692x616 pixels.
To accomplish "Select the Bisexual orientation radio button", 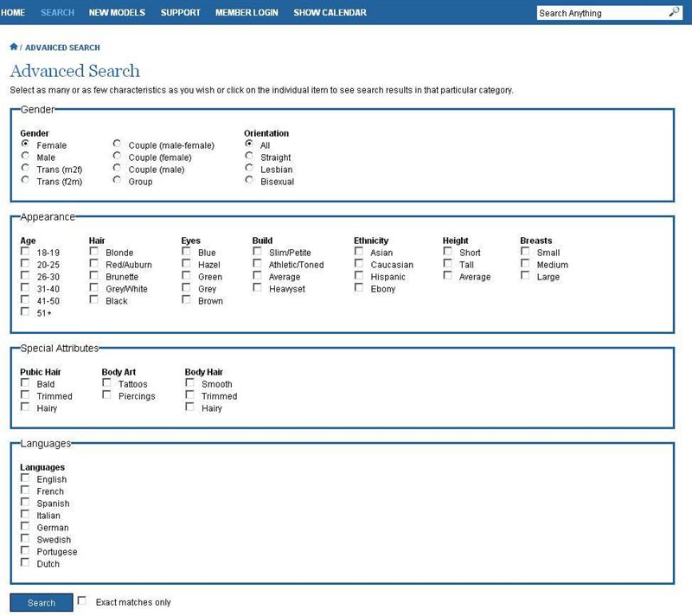I will click(249, 180).
